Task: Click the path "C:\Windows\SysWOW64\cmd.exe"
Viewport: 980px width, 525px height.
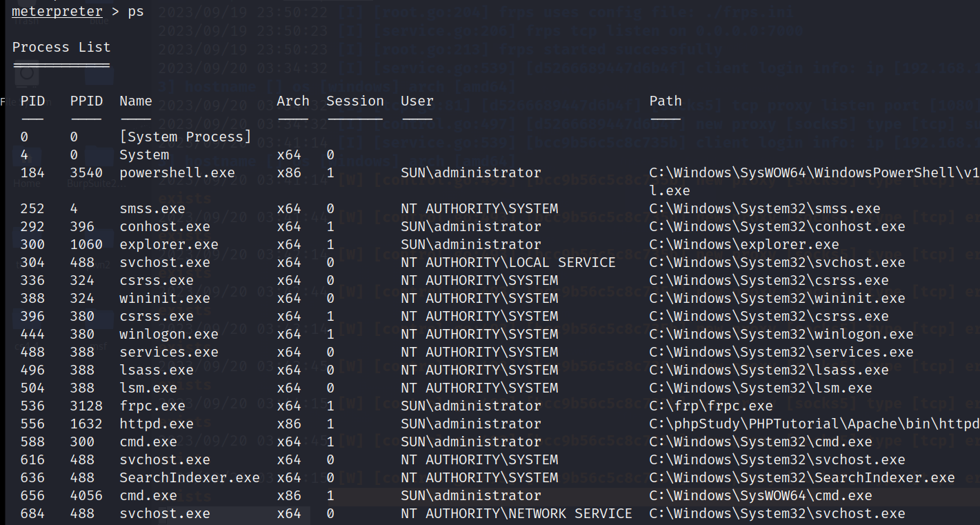Action: click(761, 495)
